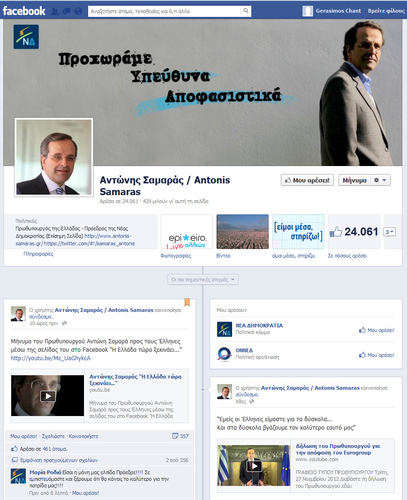Open notifications globe icon

tap(78, 11)
